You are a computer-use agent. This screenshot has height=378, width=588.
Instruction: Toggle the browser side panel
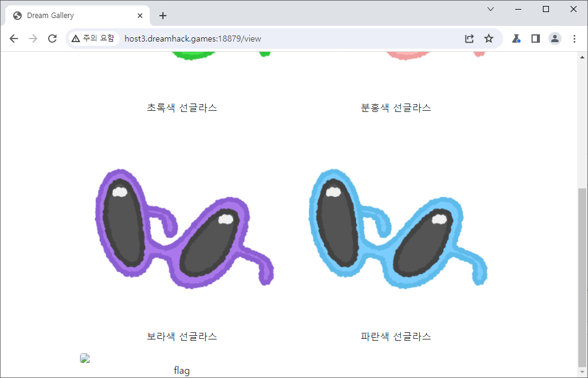[535, 39]
